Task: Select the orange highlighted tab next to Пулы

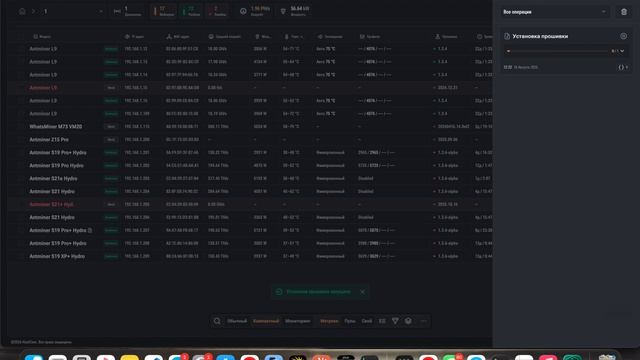Action: pos(329,321)
